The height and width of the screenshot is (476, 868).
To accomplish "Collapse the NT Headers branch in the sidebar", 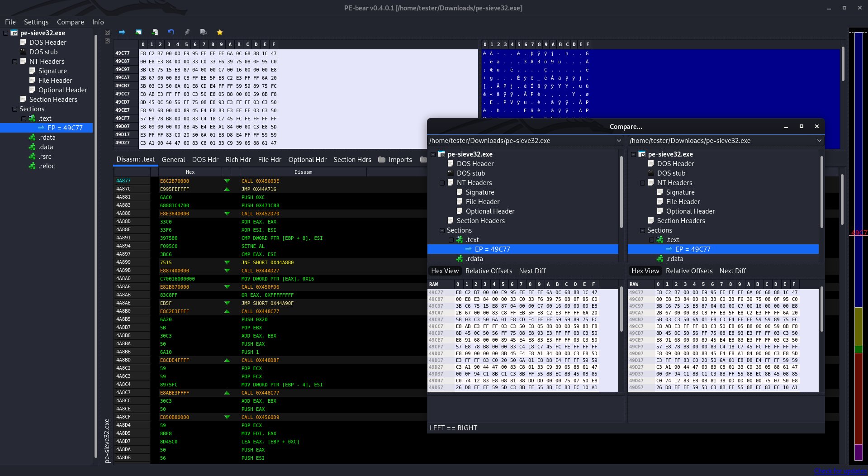I will click(14, 61).
